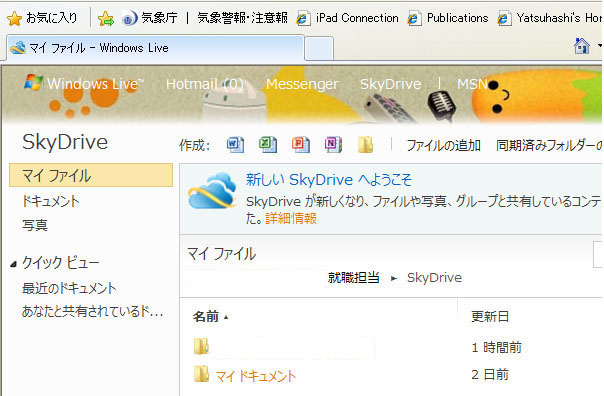Expand the Home button dropdown arrow
Image resolution: width=604 pixels, height=396 pixels.
coord(599,46)
